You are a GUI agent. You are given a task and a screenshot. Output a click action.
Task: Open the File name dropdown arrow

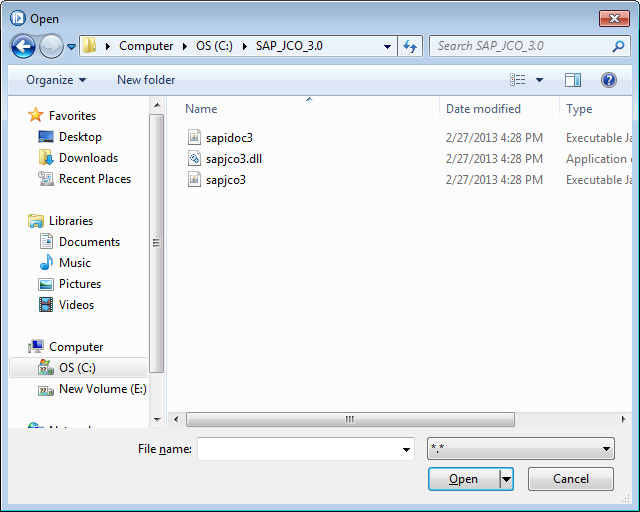click(x=406, y=450)
